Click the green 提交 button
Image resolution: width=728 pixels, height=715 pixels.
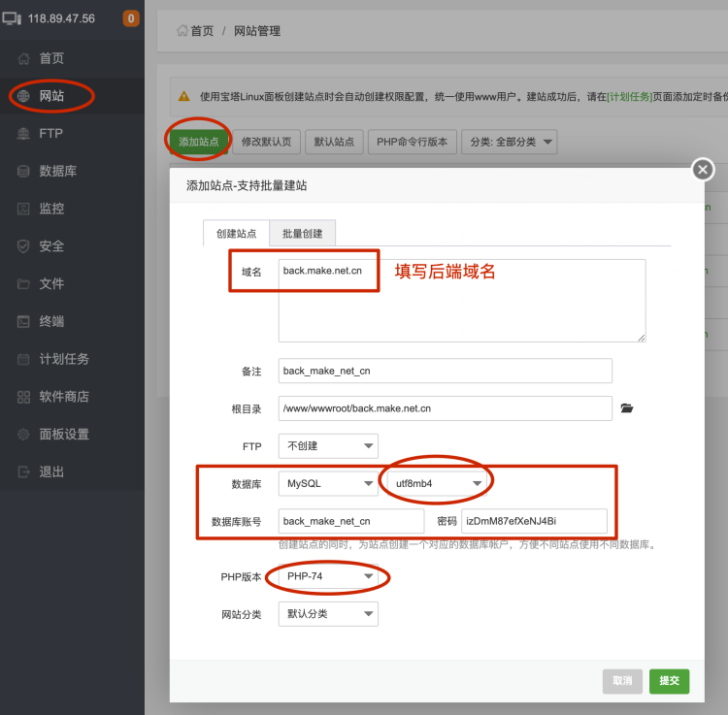click(669, 681)
